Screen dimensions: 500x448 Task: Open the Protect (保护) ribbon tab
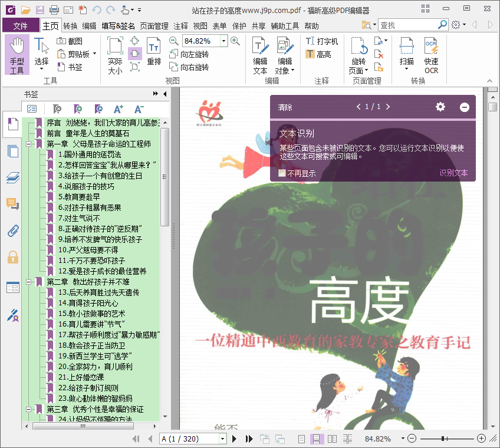coord(239,26)
